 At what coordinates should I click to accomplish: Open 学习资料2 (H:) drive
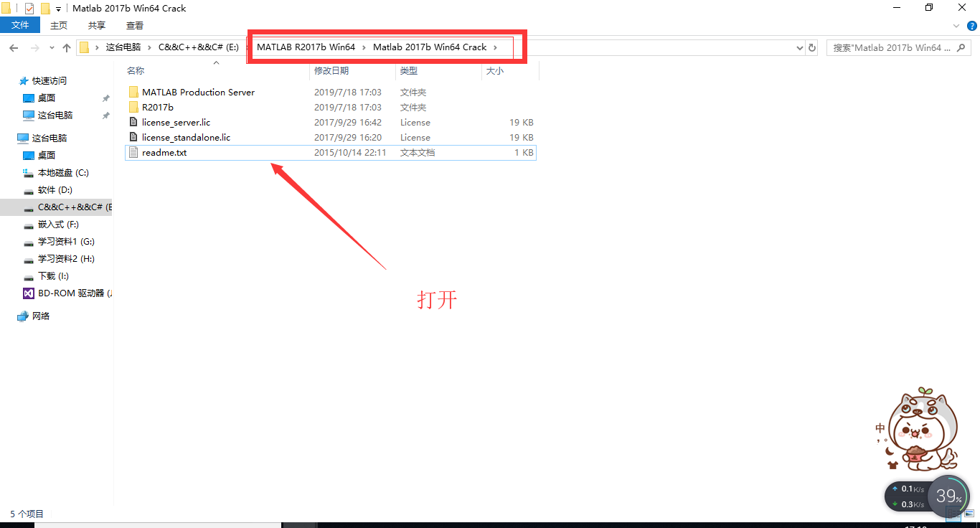59,259
